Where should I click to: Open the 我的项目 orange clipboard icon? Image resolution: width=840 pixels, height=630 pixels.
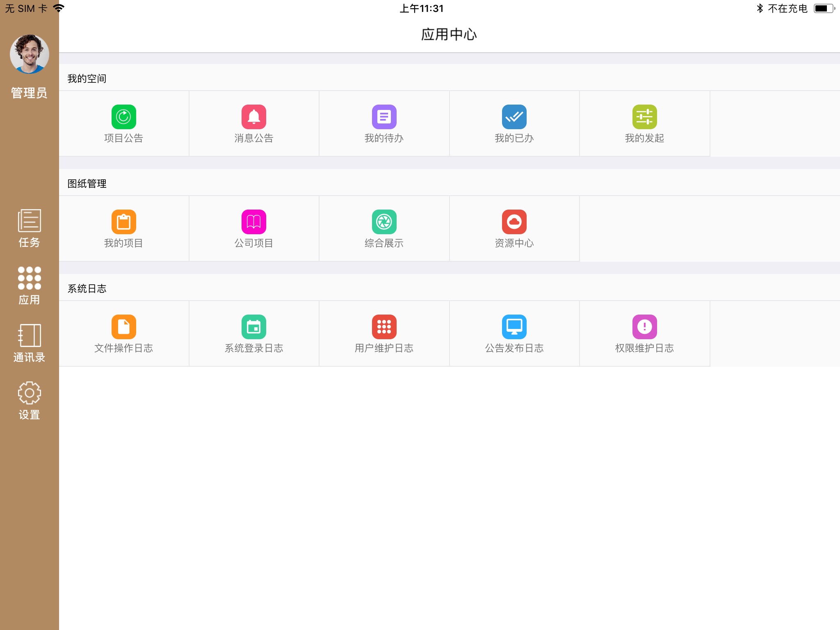[123, 222]
